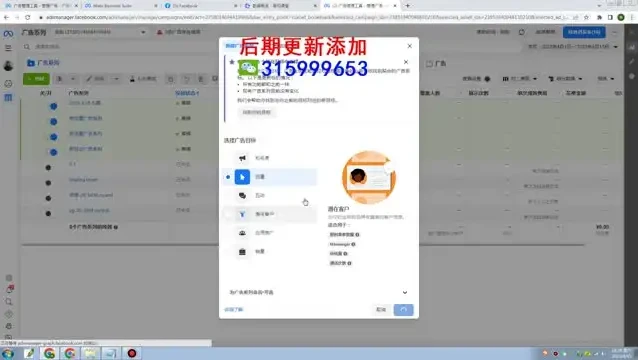Click the cancel button in dialog
638x360 pixels.
(381, 310)
